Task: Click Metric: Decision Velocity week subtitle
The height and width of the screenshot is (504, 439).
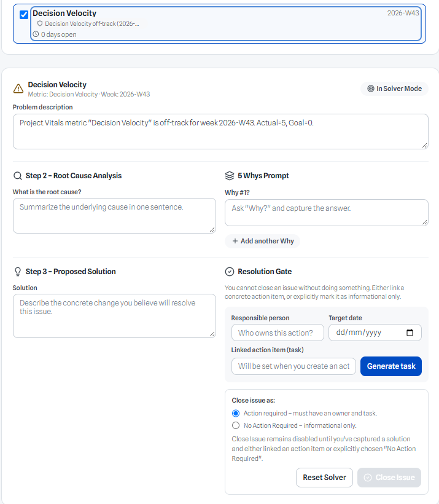Action: [89, 94]
